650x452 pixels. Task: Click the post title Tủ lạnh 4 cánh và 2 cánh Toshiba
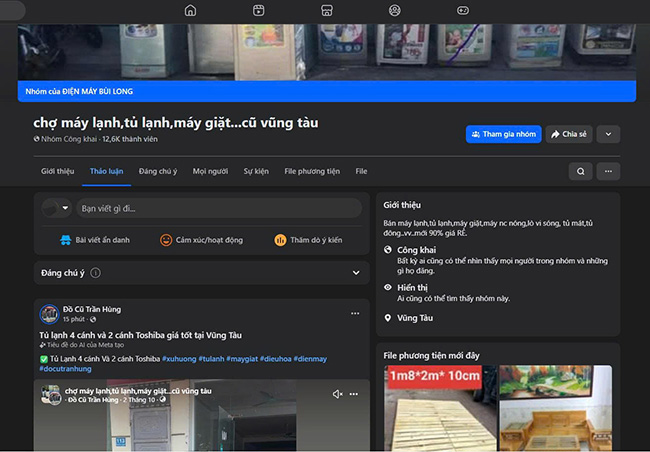pos(141,335)
